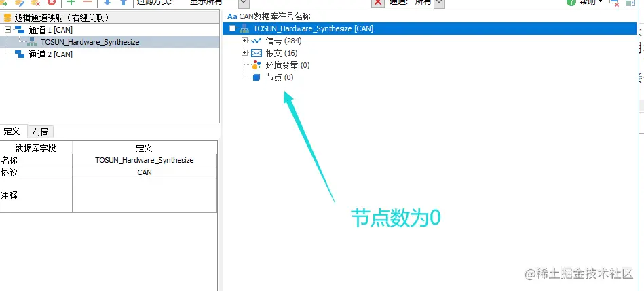Select the 报文 (16) tree row
This screenshot has height=291, width=644.
[282, 53]
